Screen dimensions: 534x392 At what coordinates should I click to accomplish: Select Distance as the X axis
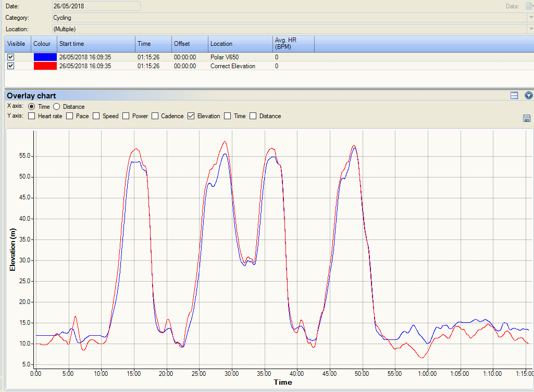(57, 107)
